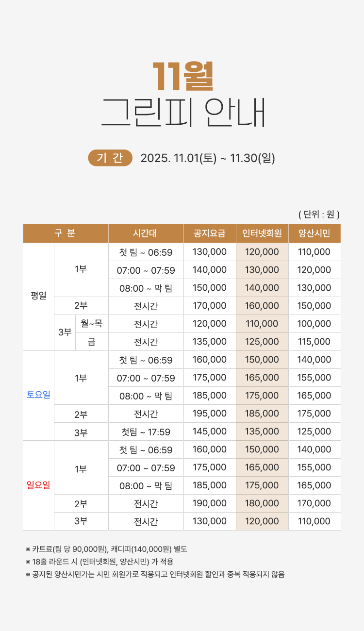Select the 양산시민 column header

pos(314,233)
